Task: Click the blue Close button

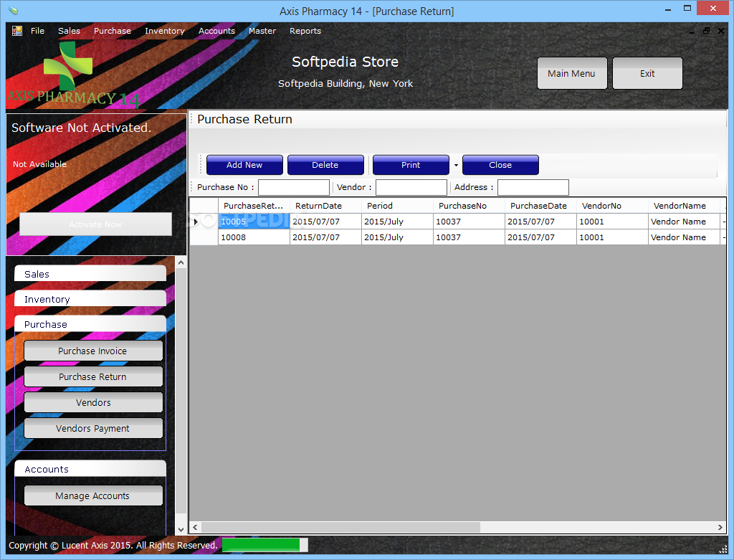Action: point(500,165)
